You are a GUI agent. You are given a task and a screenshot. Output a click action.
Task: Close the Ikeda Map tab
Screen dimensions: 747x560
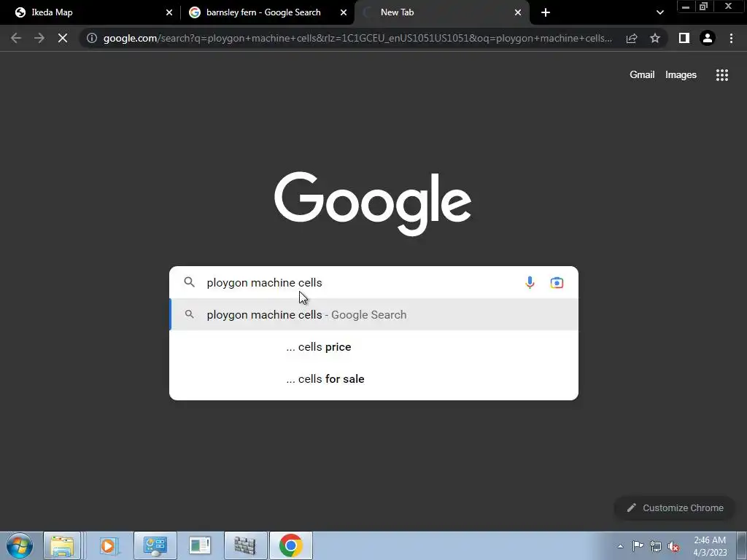(x=169, y=12)
